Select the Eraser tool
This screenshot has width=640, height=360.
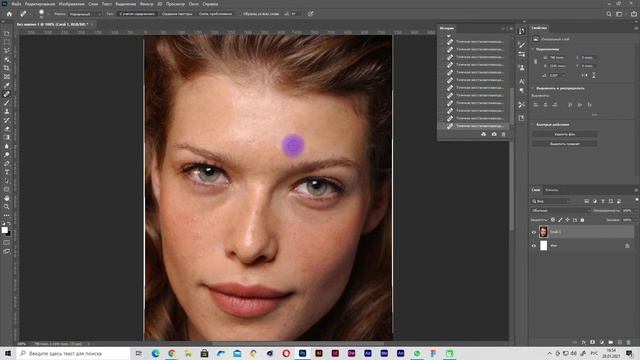tap(7, 129)
